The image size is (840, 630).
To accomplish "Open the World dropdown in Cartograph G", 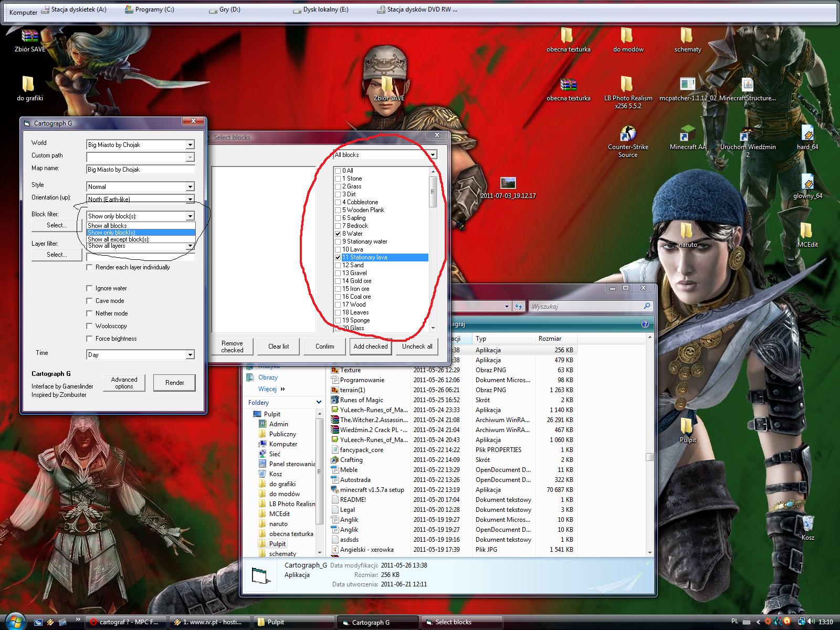I will (190, 145).
